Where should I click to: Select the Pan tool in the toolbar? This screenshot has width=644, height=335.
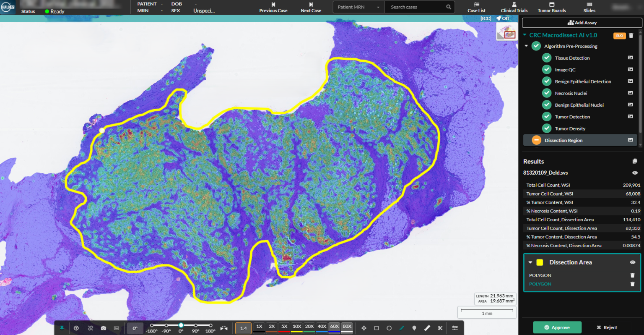364,328
